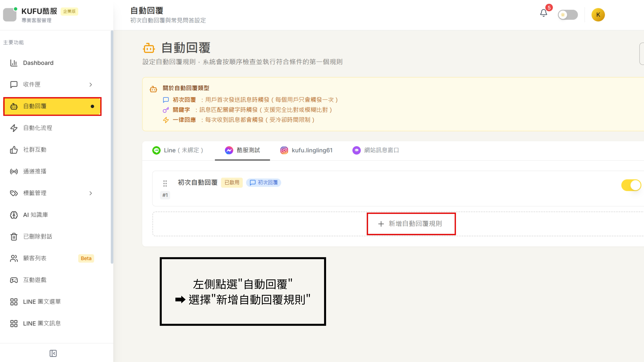Expand the 收件匣 submenu chevron
Image resolution: width=644 pixels, height=362 pixels.
[x=91, y=85]
